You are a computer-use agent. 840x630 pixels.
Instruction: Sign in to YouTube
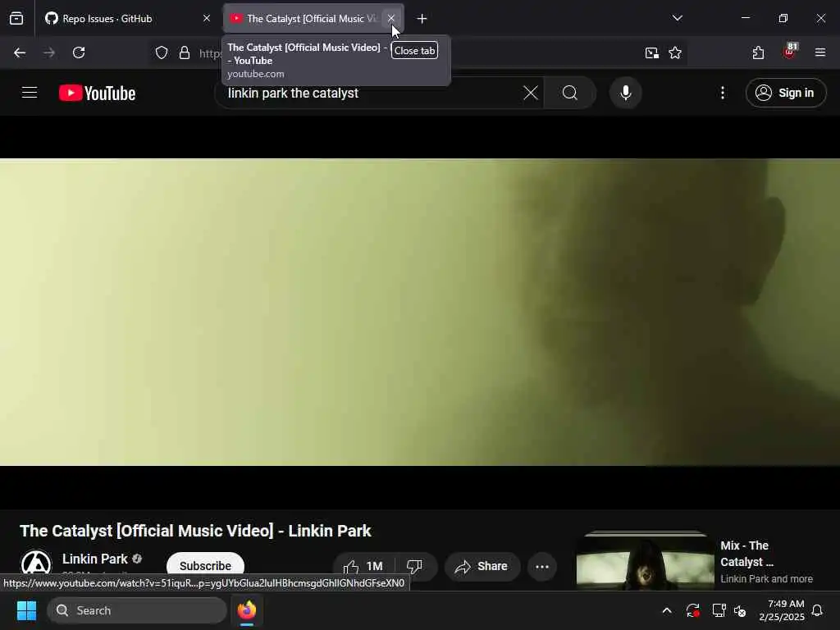pyautogui.click(x=786, y=94)
